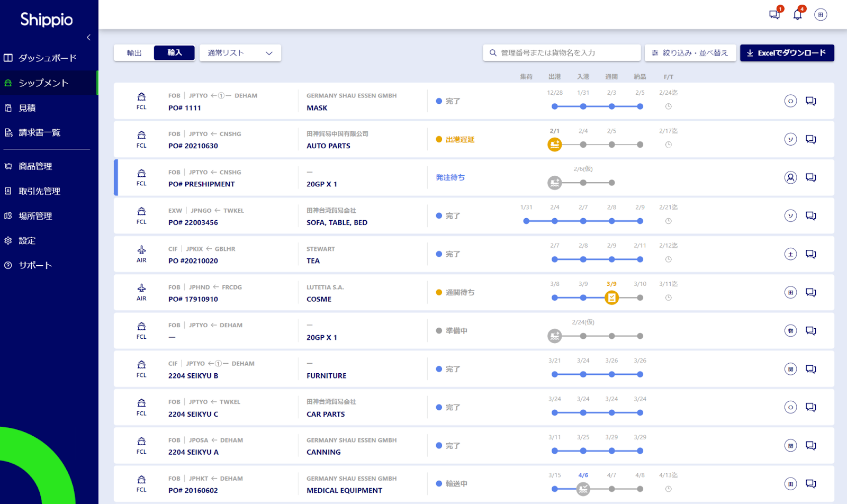
Task: Open 絞り込み・並べ替え filter options
Action: click(690, 53)
